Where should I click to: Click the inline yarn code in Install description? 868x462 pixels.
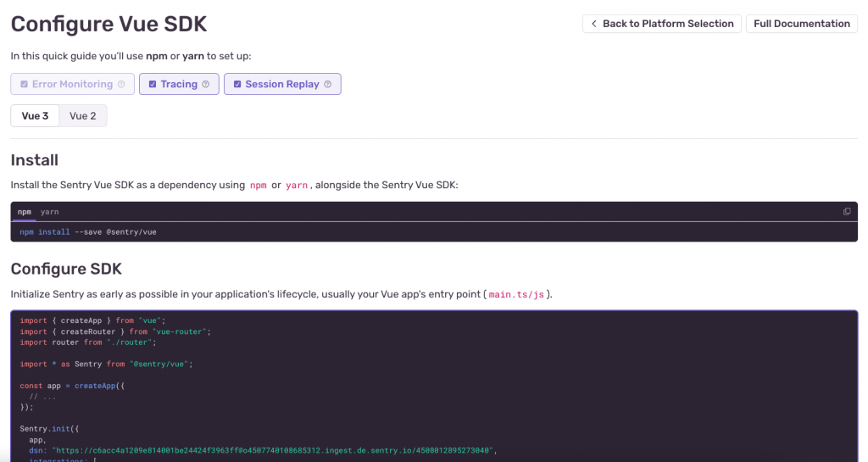click(296, 186)
